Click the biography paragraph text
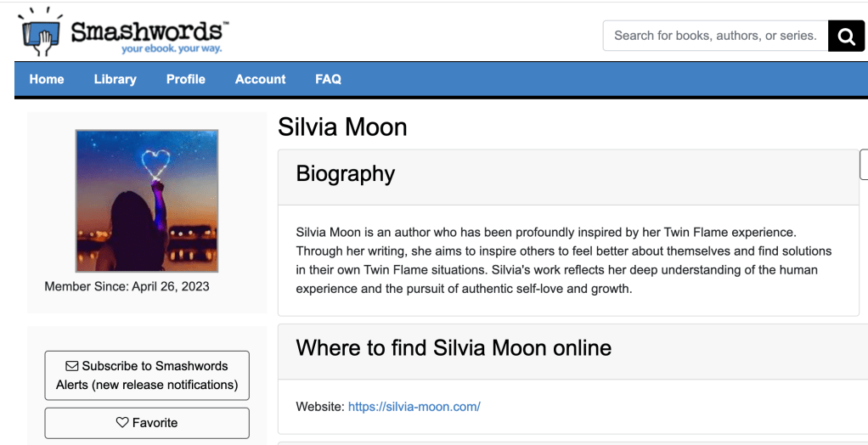The height and width of the screenshot is (445, 868). [563, 260]
